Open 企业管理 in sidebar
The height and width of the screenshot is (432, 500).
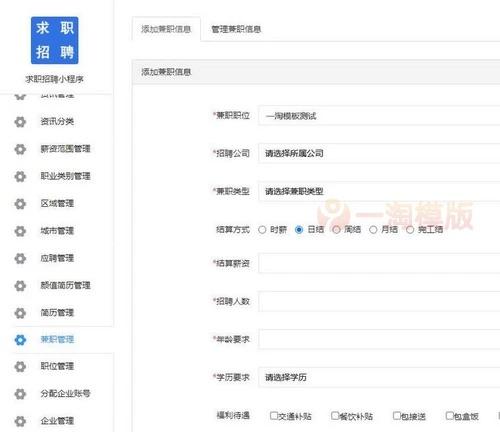(x=57, y=421)
